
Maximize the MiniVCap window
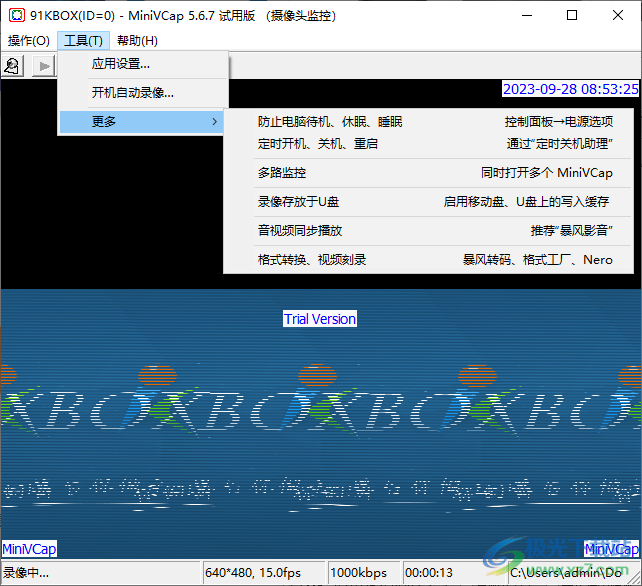pyautogui.click(x=572, y=16)
